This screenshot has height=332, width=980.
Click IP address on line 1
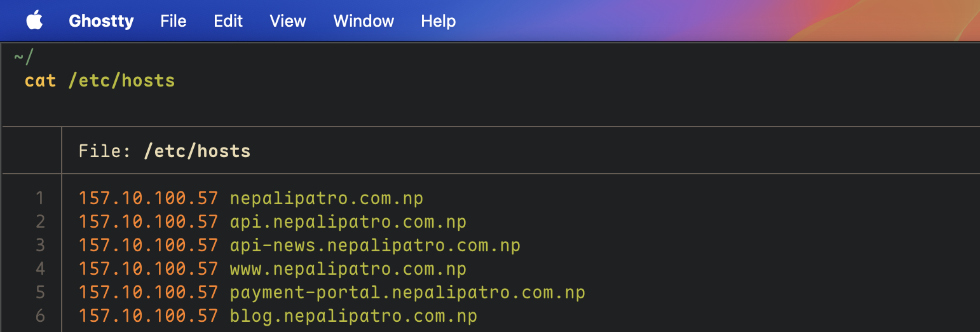pos(149,198)
